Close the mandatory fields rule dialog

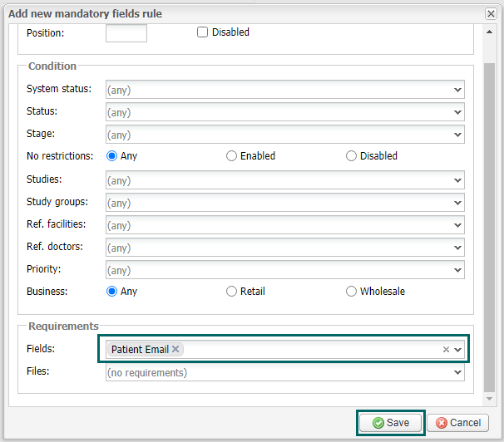pos(491,14)
